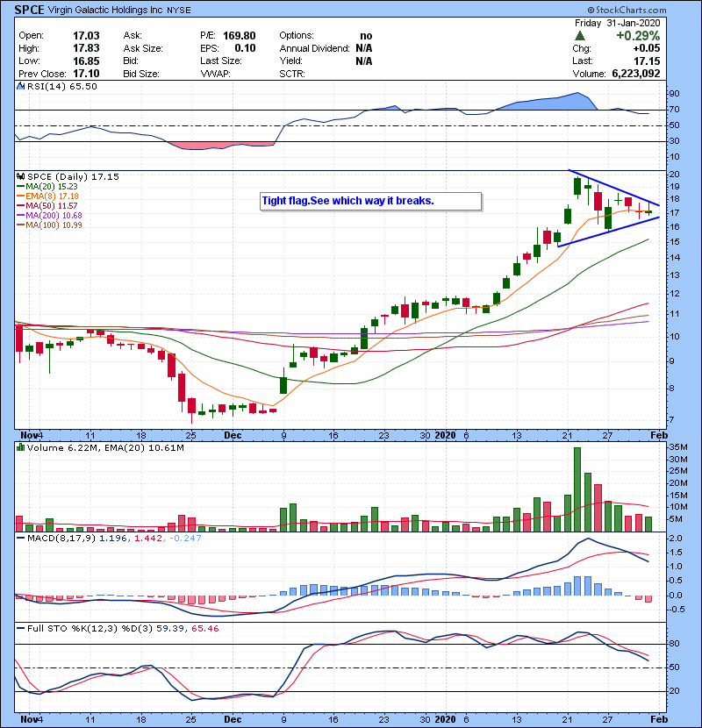The width and height of the screenshot is (702, 728).
Task: Click the Low value 16.85
Action: click(x=86, y=61)
